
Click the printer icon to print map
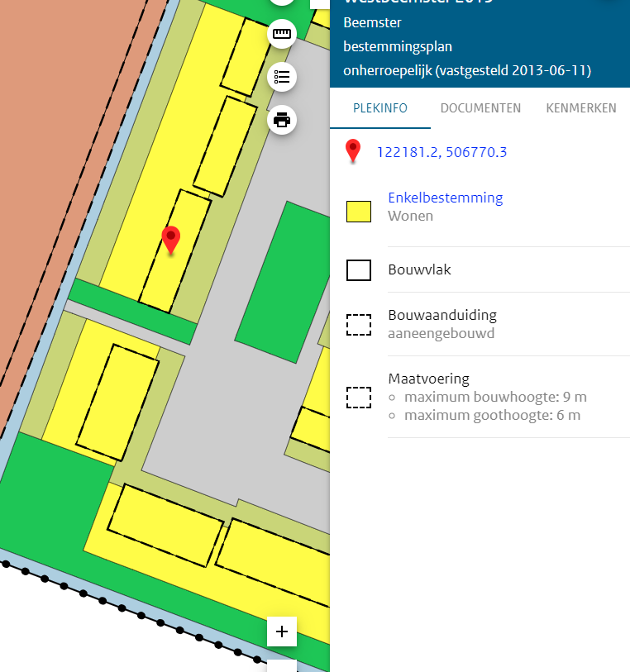[283, 120]
